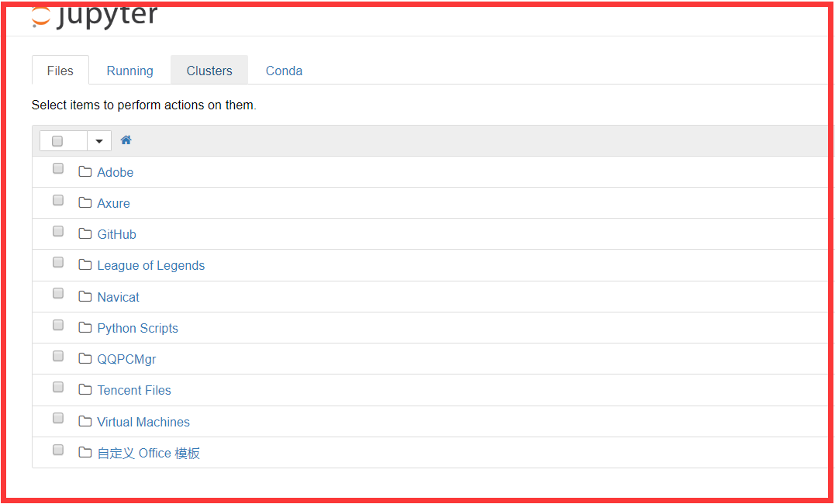Select the QQPCMgr folder checkbox
Viewport: 835px width, 504px height.
click(58, 356)
